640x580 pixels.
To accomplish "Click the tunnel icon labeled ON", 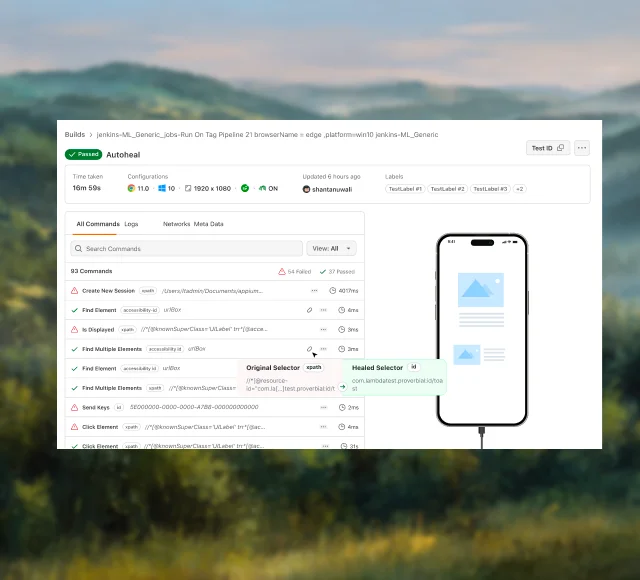I will pyautogui.click(x=262, y=188).
